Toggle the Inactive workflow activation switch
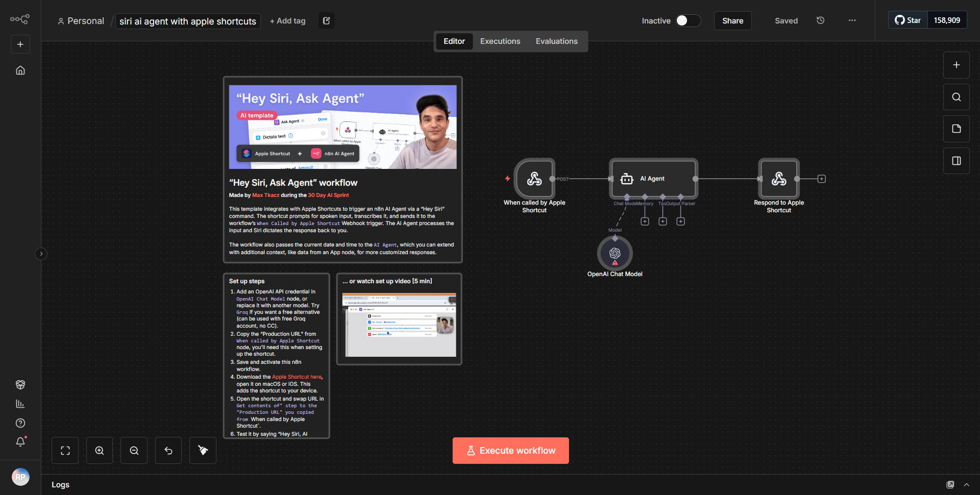Screen dimensions: 980x495 (x=688, y=20)
